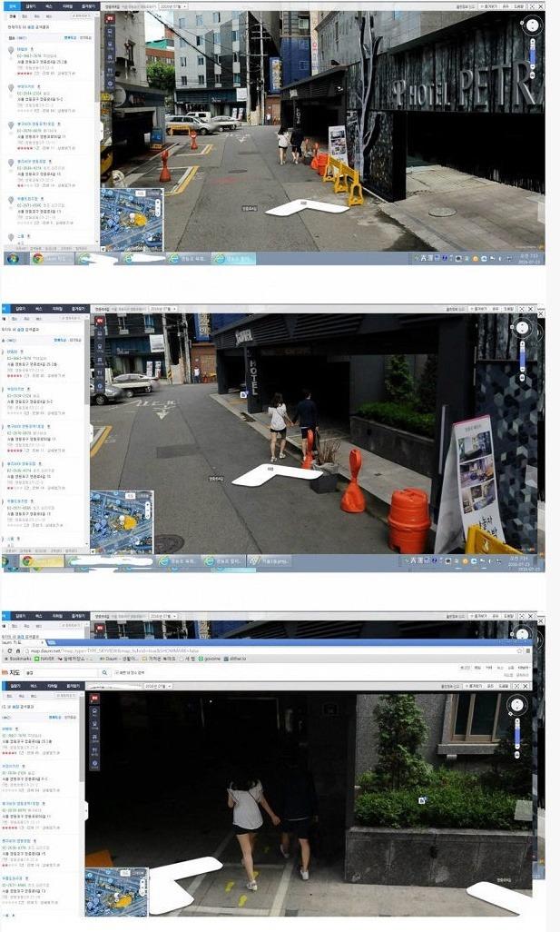560x932 pixels.
Task: Click the bookmark star in the address bar
Action: 520,650
